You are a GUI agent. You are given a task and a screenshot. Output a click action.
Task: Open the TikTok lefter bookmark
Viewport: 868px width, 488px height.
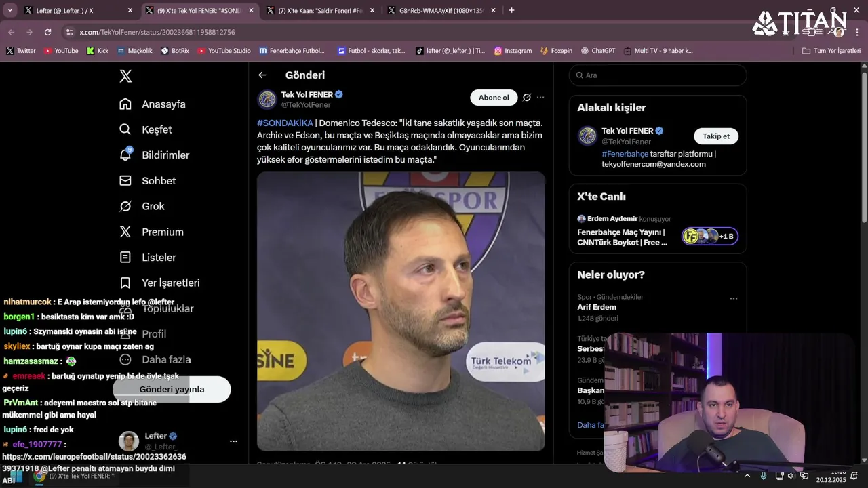[x=450, y=51]
